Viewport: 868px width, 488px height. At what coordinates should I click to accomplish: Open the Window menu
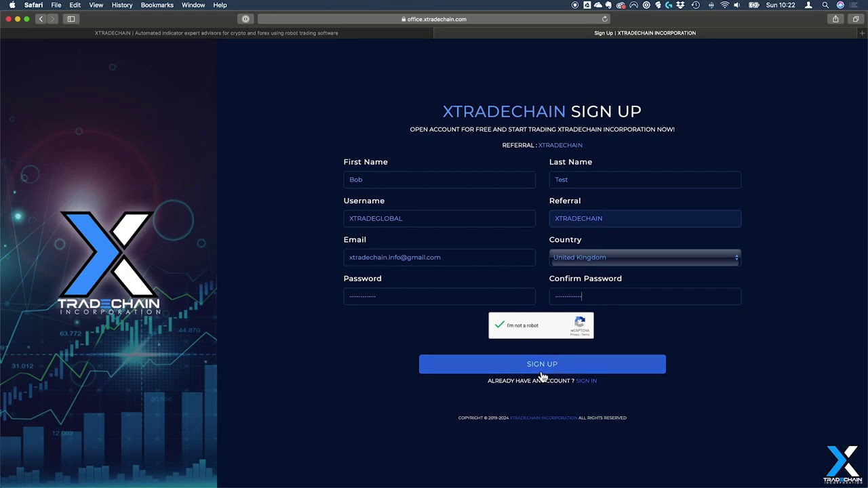click(193, 5)
